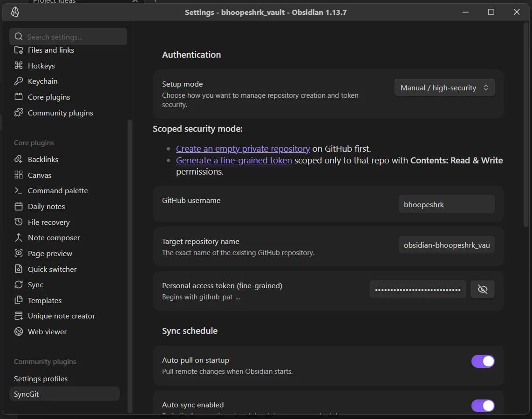Click the Core plugins box icon
Image resolution: width=532 pixels, height=419 pixels.
click(x=19, y=97)
